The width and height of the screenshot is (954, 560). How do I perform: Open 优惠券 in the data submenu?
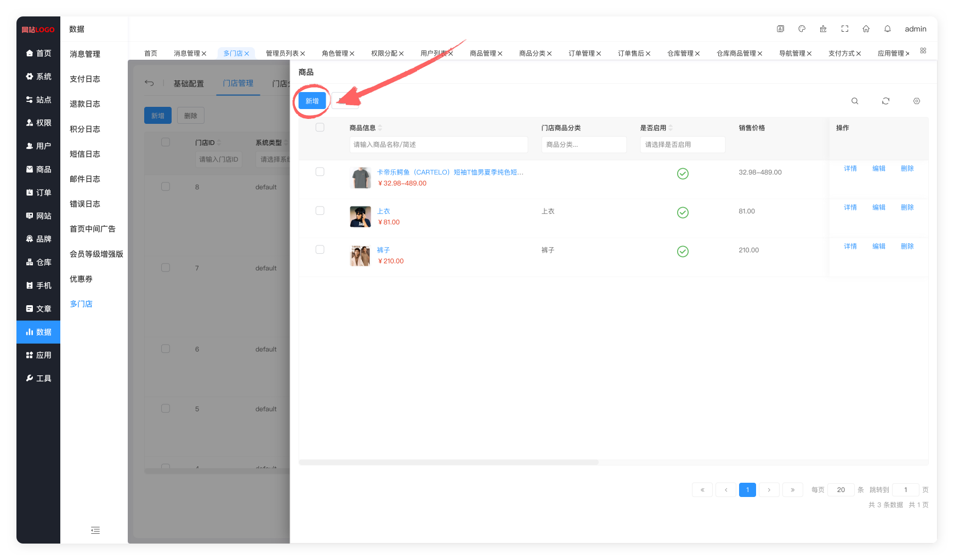click(81, 279)
